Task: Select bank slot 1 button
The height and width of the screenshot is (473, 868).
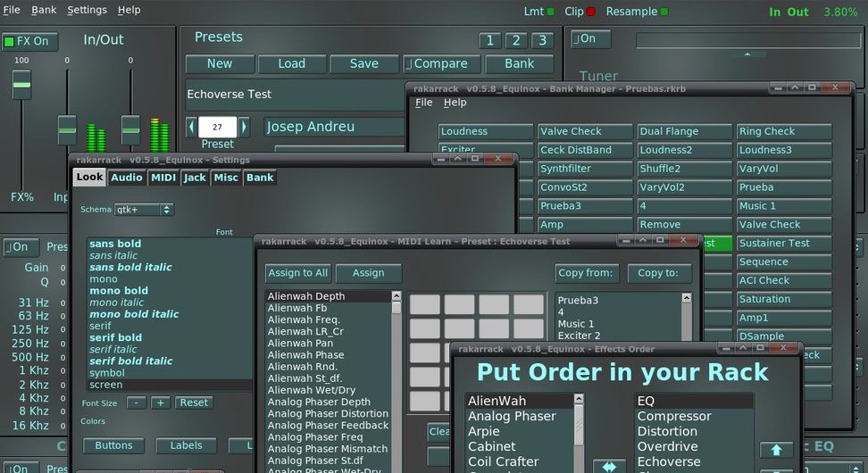Action: click(490, 40)
